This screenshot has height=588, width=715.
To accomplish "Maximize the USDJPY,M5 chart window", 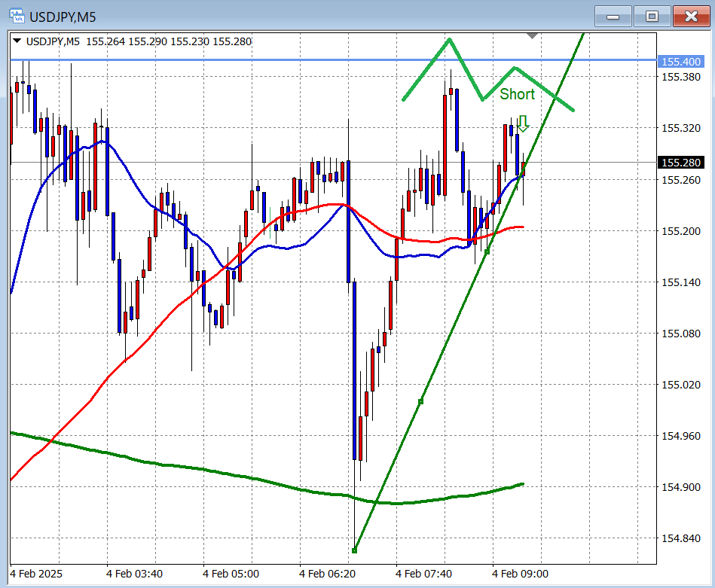I will [652, 16].
